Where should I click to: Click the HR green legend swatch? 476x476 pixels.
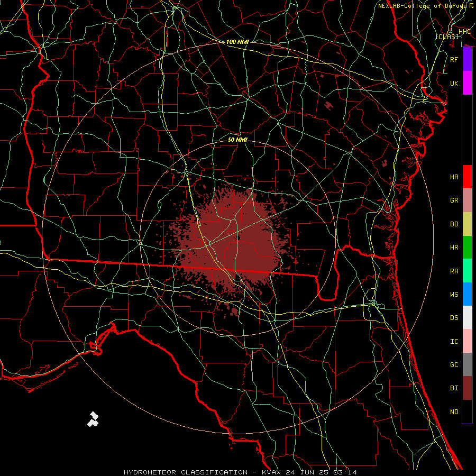click(467, 247)
